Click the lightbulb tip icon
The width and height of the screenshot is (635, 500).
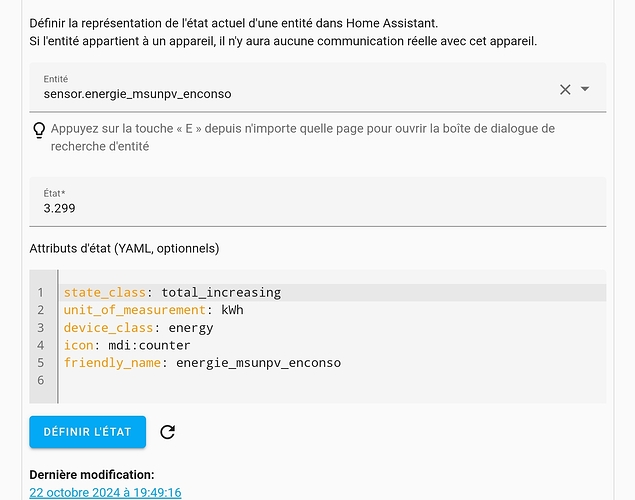pyautogui.click(x=39, y=130)
